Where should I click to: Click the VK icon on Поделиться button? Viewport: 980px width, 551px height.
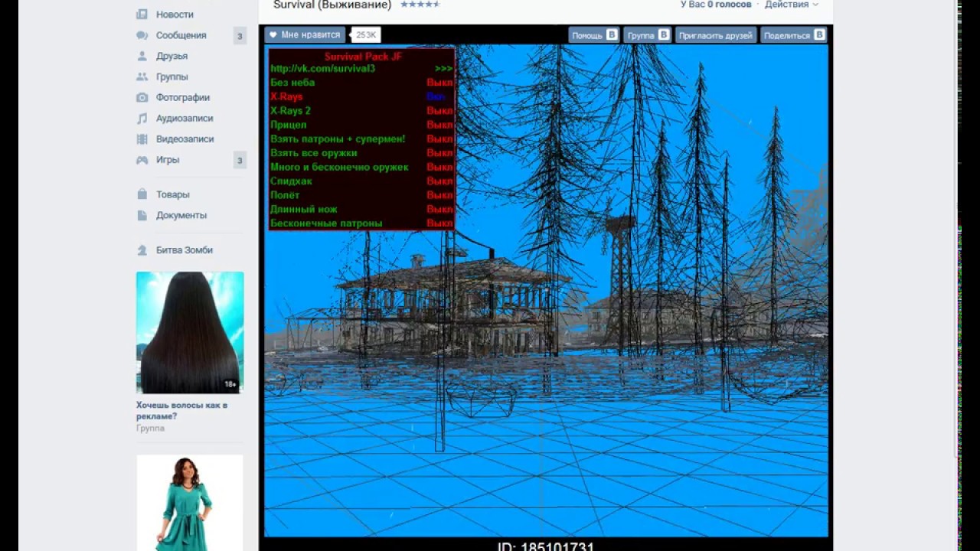819,34
